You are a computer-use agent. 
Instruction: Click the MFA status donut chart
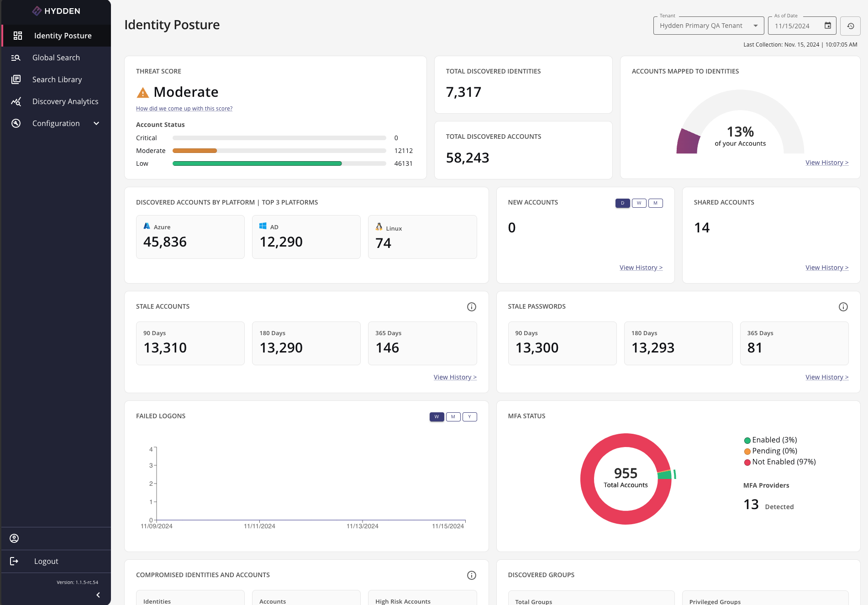(626, 479)
